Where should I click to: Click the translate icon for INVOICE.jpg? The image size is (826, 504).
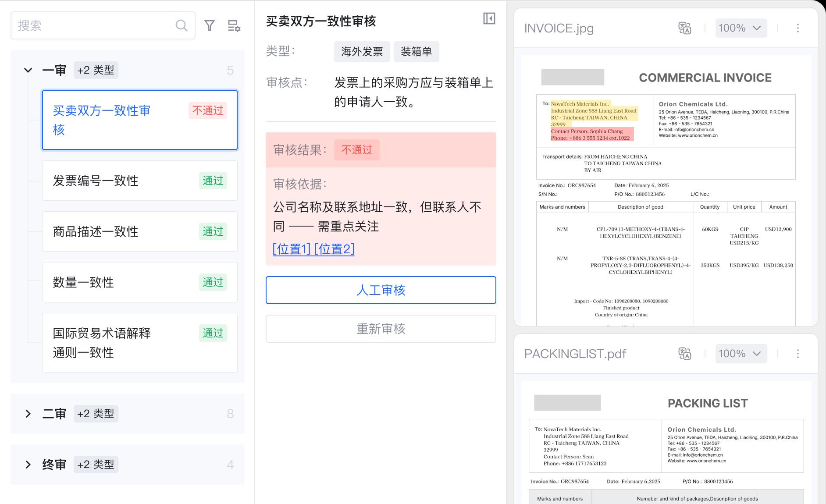pyautogui.click(x=684, y=28)
